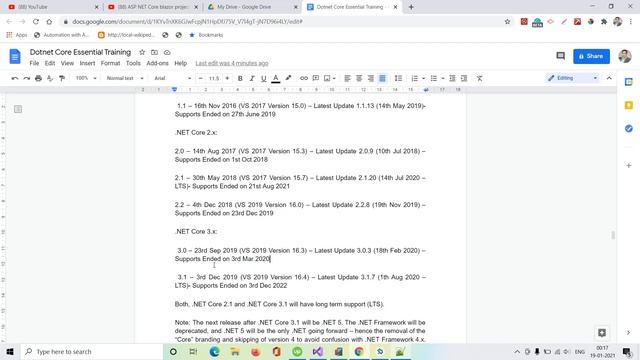Open the Insert image dropdown

[x=329, y=78]
